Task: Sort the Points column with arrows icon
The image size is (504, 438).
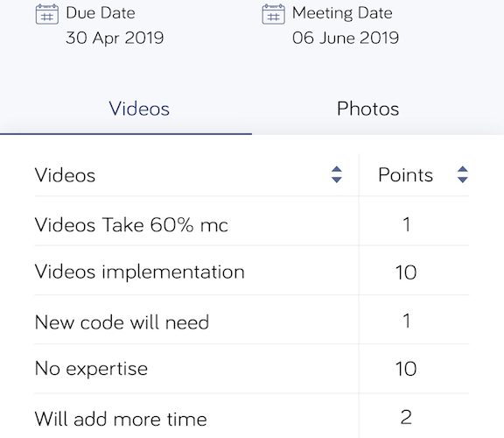Action: coord(463,174)
